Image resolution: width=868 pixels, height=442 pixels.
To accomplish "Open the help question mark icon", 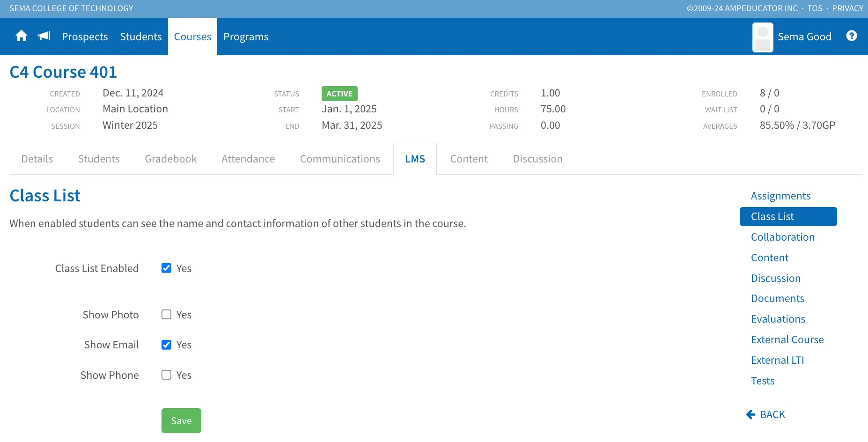I will coord(852,36).
